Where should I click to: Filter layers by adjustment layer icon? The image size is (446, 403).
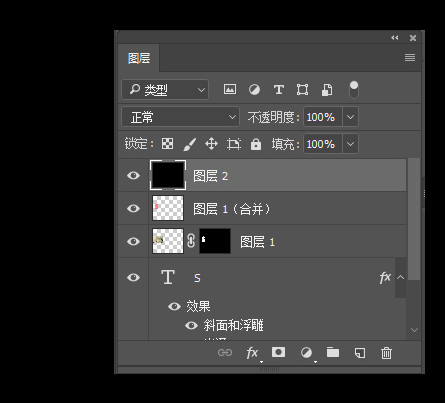coord(254,90)
